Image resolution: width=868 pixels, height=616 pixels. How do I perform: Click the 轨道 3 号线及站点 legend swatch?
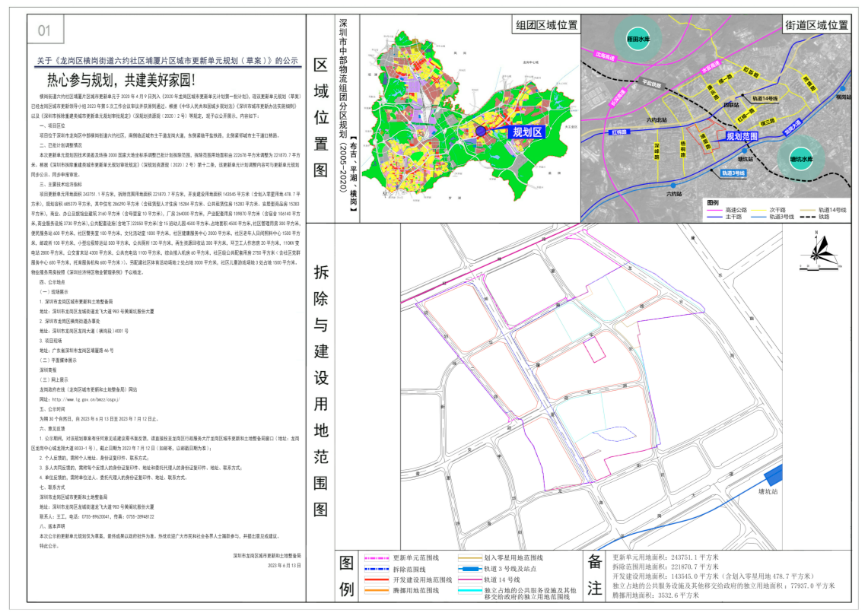tap(469, 569)
